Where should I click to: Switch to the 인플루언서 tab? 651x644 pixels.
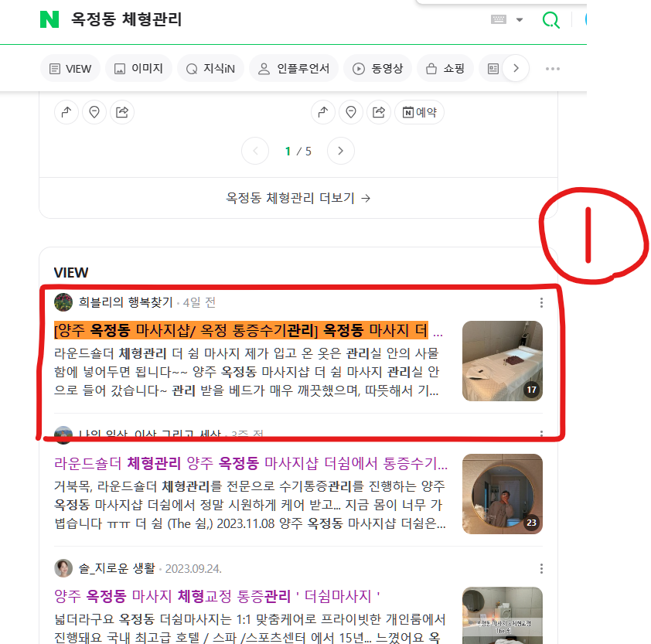coord(294,69)
